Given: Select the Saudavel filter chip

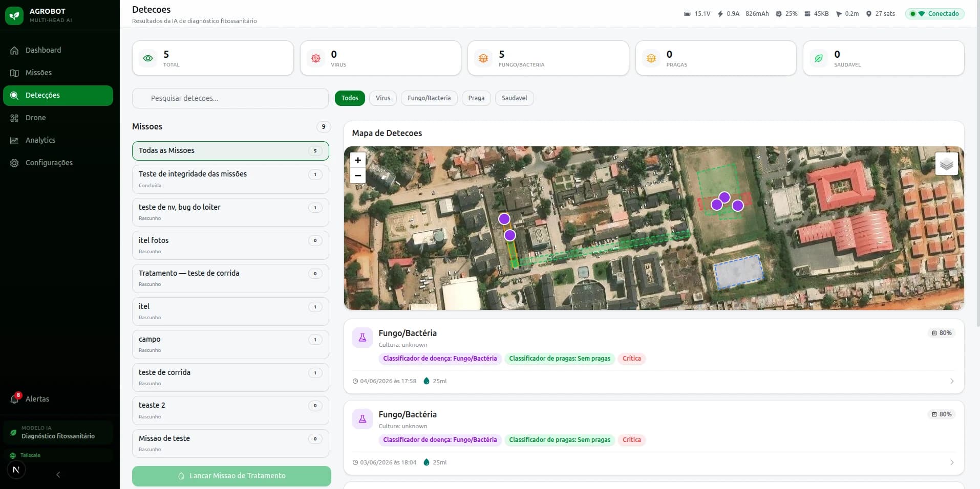Looking at the screenshot, I should 514,98.
